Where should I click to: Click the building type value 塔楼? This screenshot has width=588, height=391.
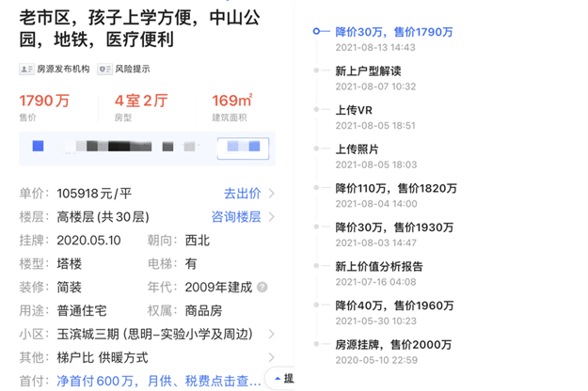(69, 264)
